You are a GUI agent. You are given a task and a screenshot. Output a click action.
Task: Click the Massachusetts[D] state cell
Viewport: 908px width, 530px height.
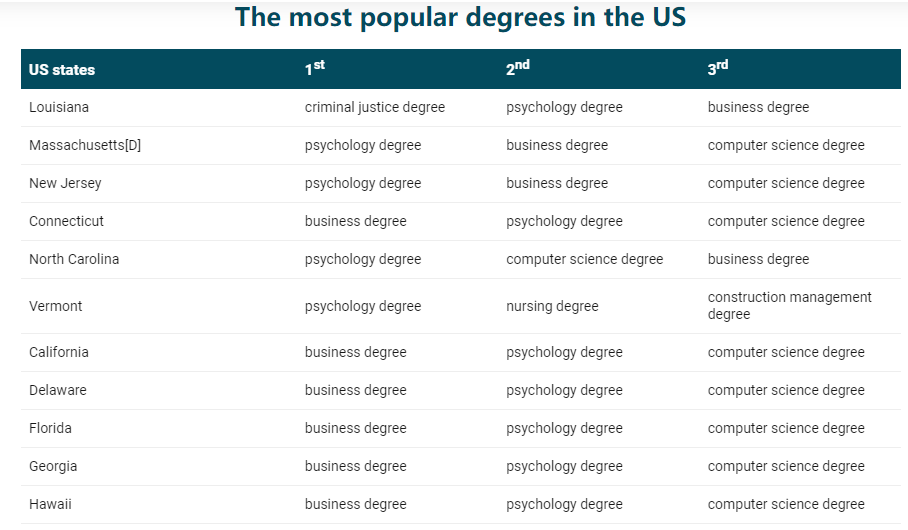click(x=85, y=145)
